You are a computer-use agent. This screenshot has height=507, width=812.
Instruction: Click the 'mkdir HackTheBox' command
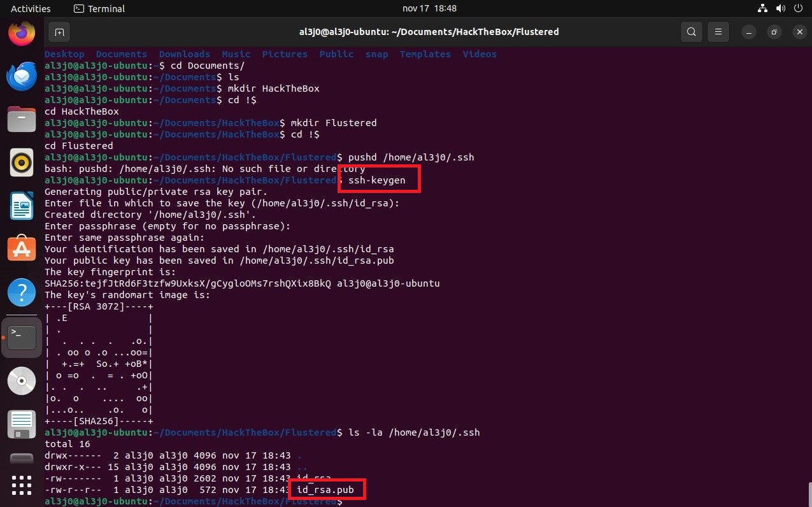(x=273, y=89)
